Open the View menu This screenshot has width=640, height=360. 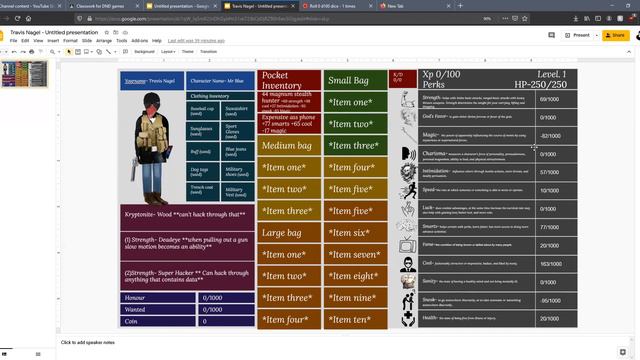38,41
